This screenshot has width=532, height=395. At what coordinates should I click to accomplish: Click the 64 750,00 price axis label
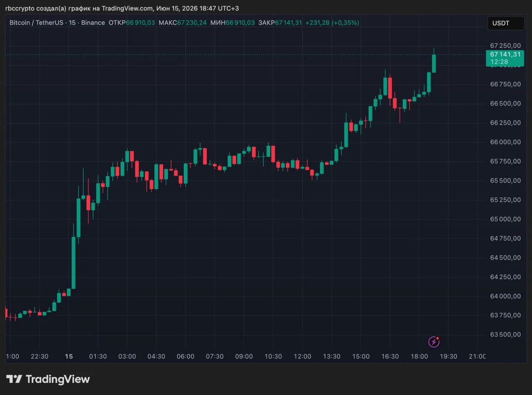click(x=505, y=238)
